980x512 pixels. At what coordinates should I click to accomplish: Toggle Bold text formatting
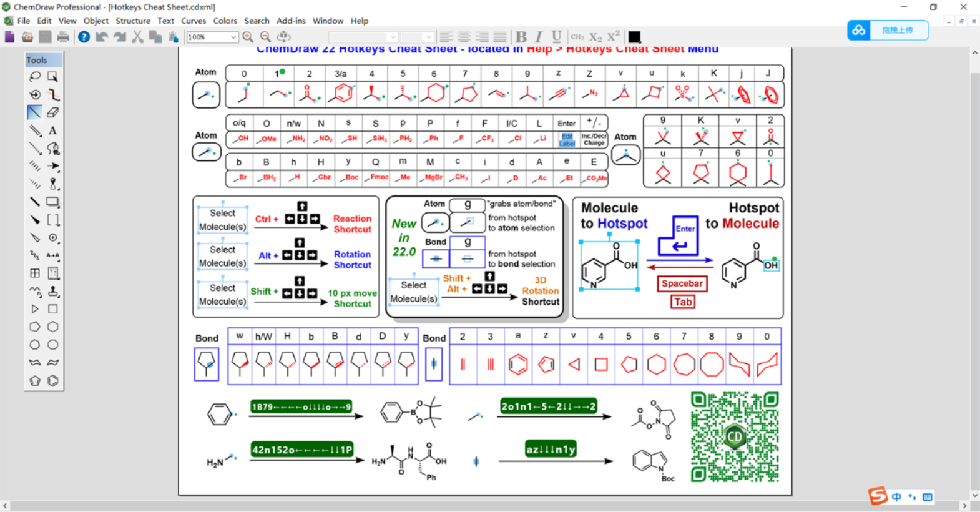pyautogui.click(x=521, y=37)
